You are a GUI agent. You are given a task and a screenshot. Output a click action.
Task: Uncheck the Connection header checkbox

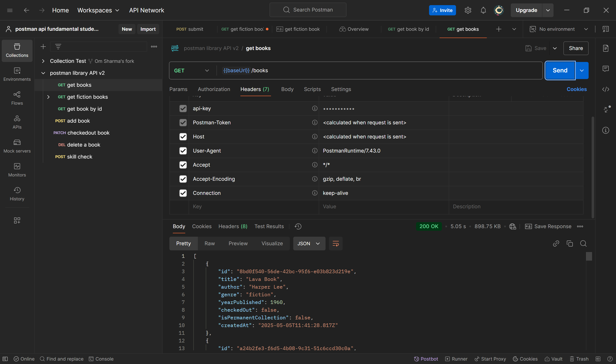[183, 193]
